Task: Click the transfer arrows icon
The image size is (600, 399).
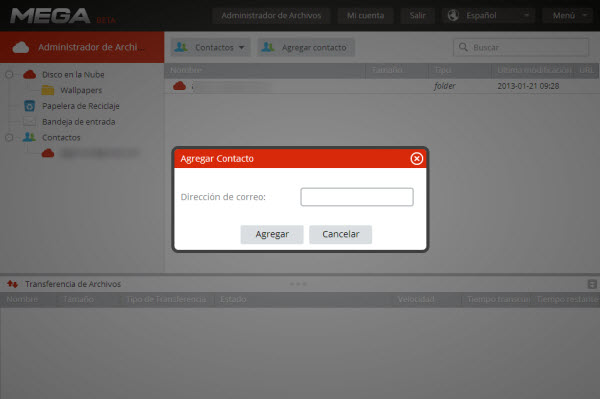Action: [x=13, y=284]
